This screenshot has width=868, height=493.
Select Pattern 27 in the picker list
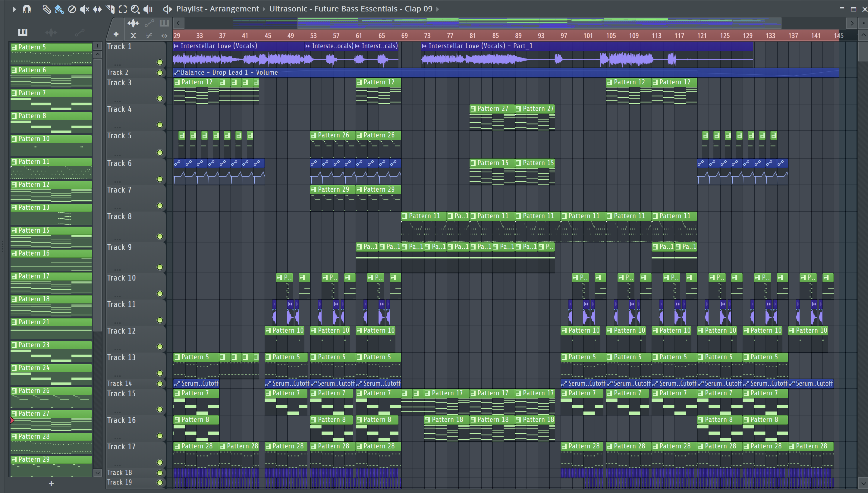[x=51, y=420]
